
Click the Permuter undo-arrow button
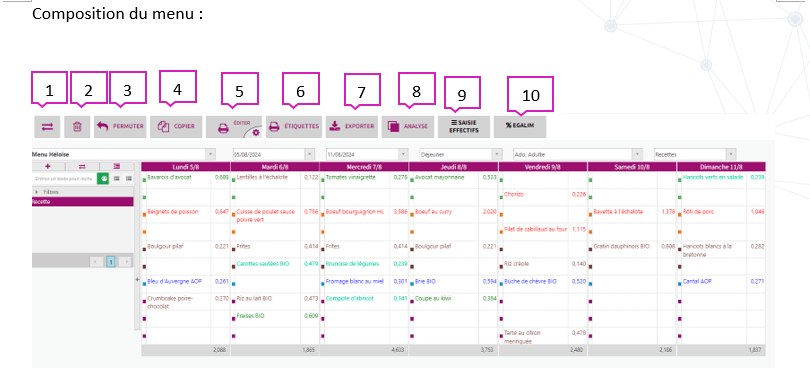coord(120,127)
